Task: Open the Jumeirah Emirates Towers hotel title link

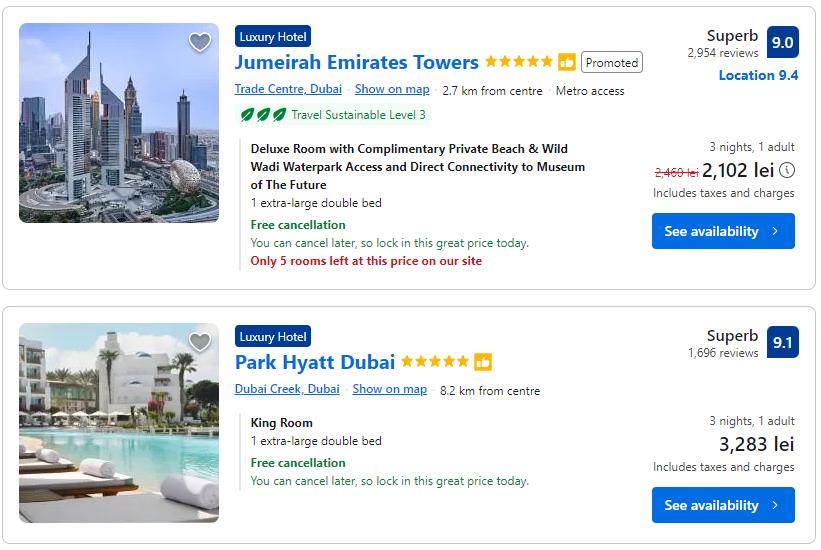Action: (x=356, y=62)
